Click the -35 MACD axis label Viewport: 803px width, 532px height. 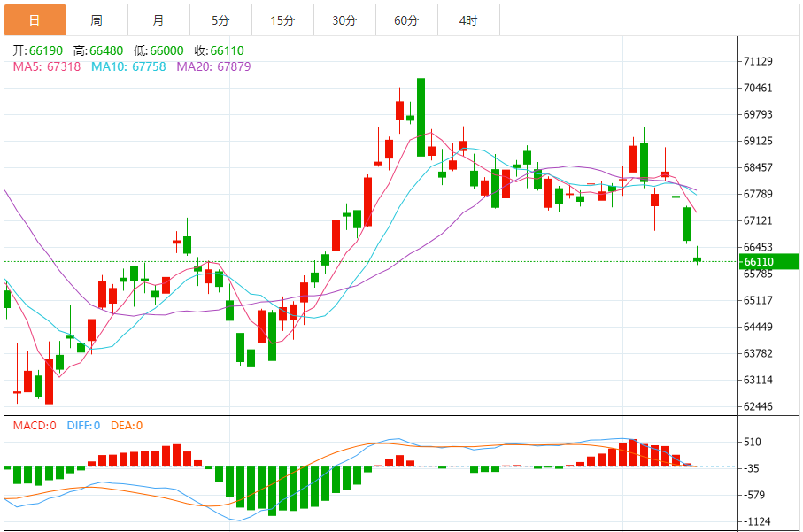753,468
